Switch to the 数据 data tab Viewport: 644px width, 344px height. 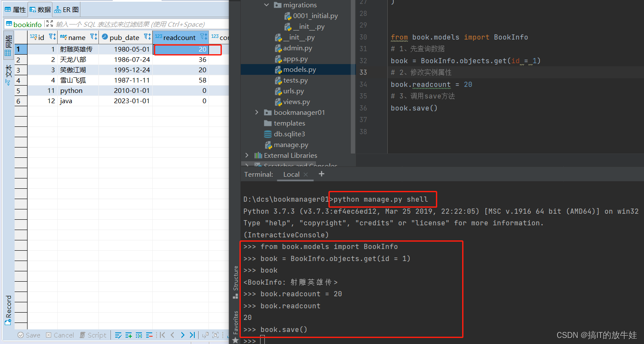click(x=40, y=9)
